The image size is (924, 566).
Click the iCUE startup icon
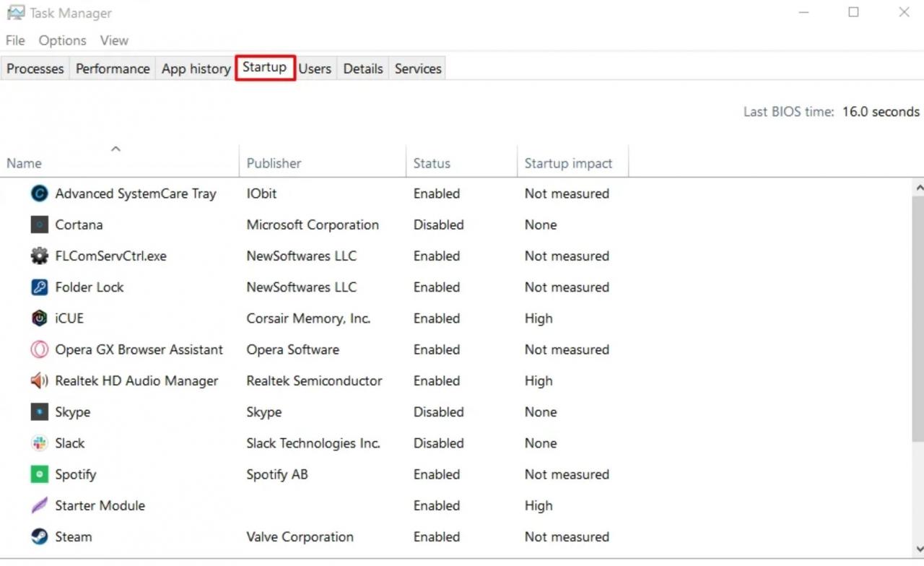click(39, 318)
